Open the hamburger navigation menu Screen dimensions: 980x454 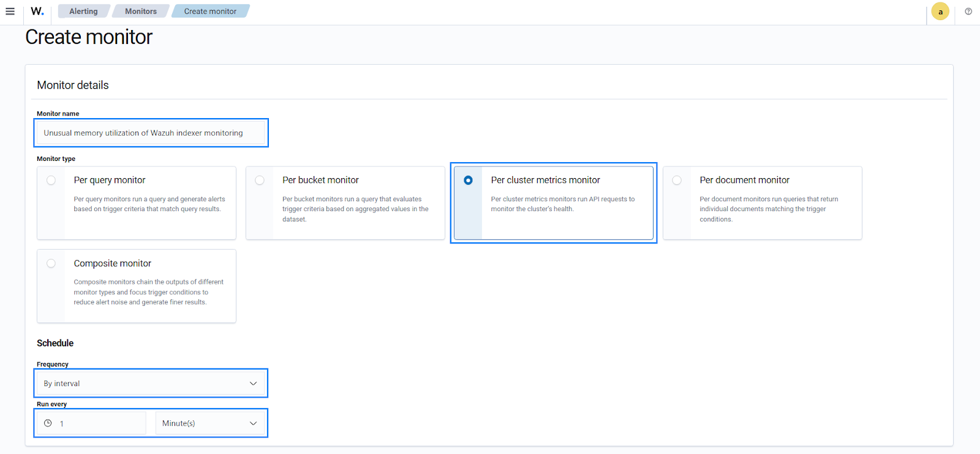click(x=10, y=11)
